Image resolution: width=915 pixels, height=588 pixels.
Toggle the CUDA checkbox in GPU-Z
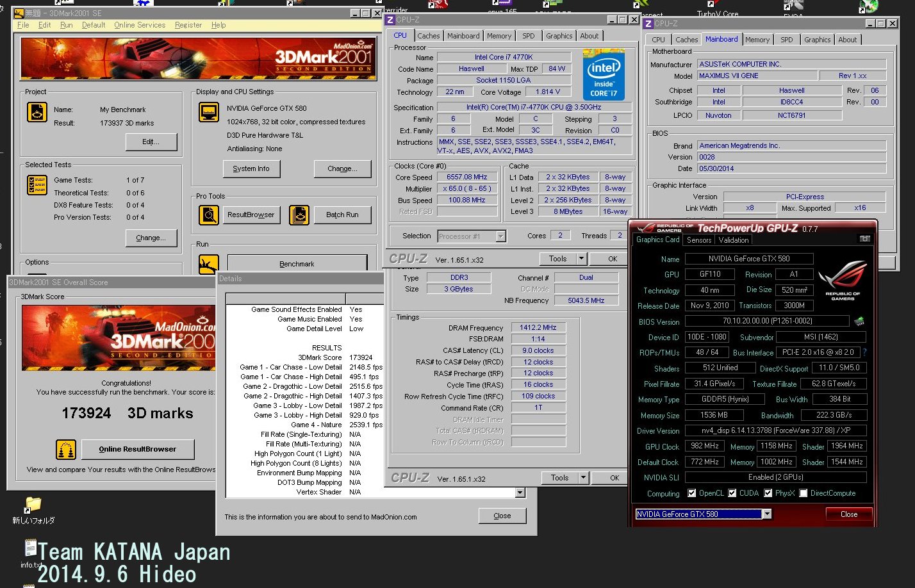pos(732,493)
